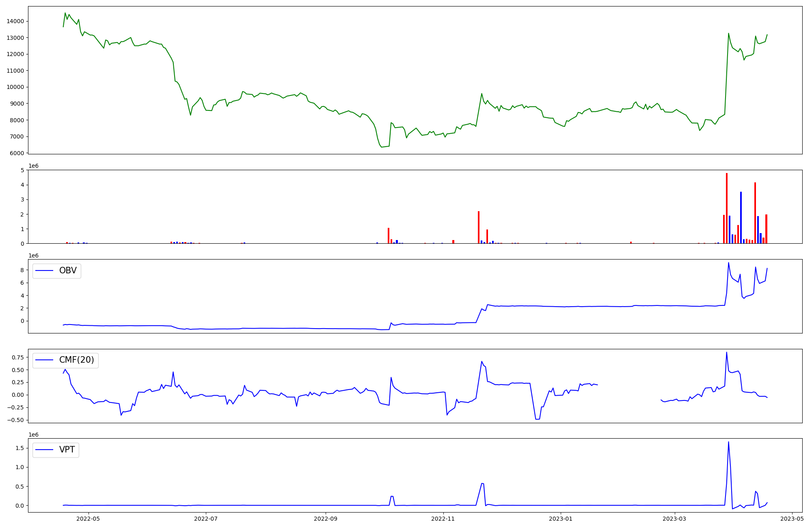Click the 1e6 multiplier above the volume chart
812x528 pixels.
click(33, 166)
